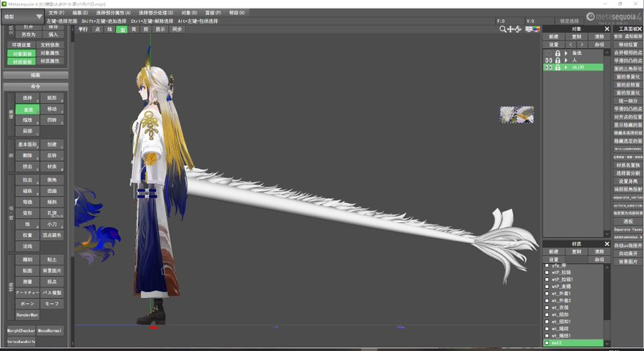Toggle visibility eye of 人 object
The width and height of the screenshot is (644, 351).
pos(548,60)
